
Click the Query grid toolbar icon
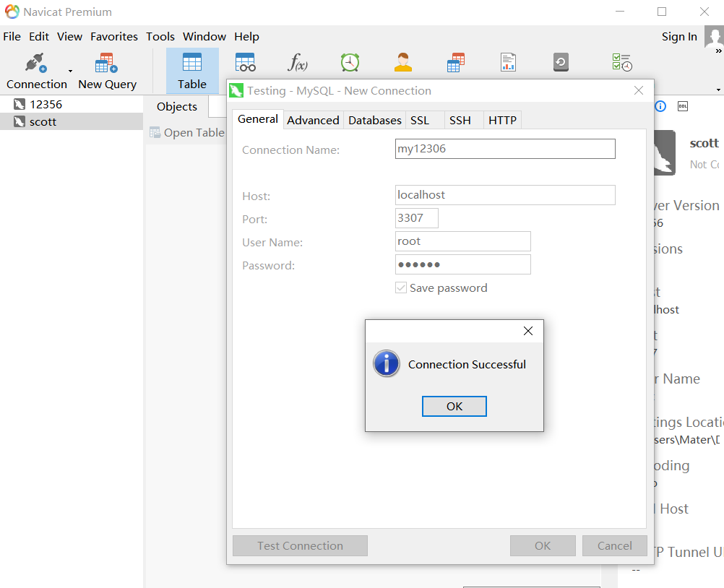456,62
